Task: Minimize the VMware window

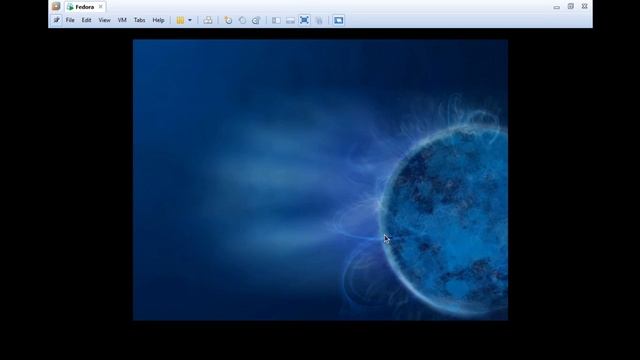Action: point(556,7)
